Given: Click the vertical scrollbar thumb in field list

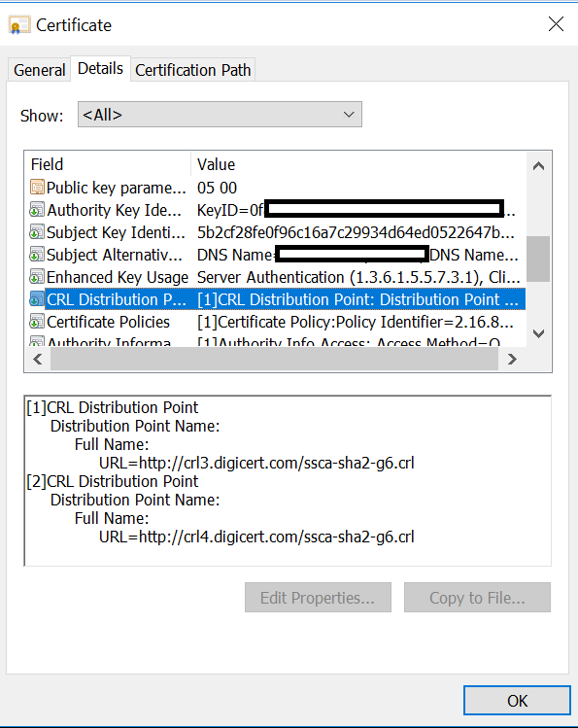Looking at the screenshot, I should coord(538,259).
